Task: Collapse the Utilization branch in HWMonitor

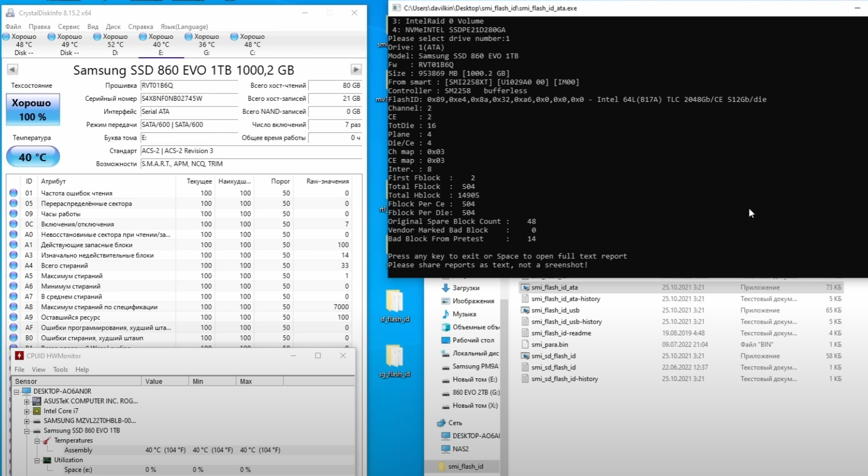Action: click(37, 460)
